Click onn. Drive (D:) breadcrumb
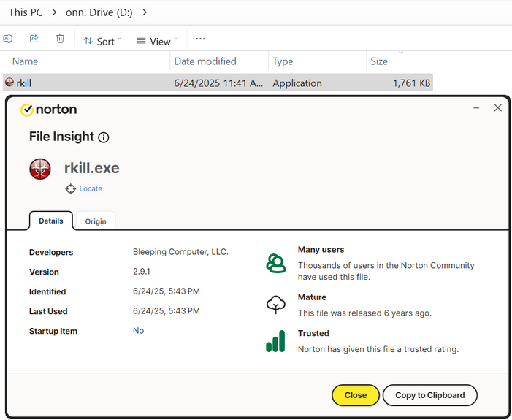512x420 pixels. (99, 12)
